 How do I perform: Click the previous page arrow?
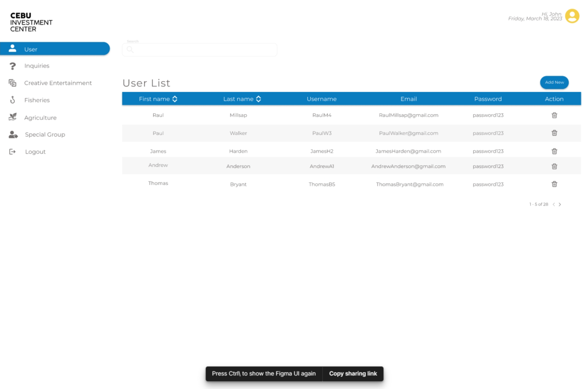[553, 204]
